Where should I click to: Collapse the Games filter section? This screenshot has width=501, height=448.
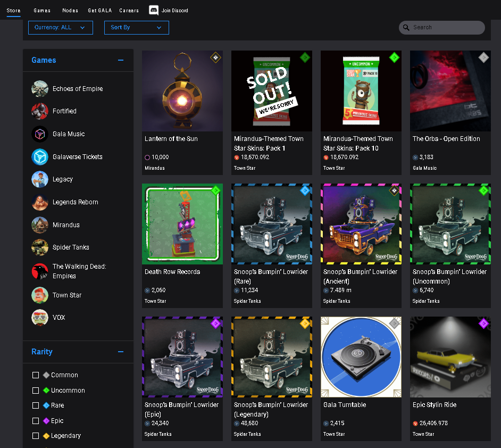121,60
